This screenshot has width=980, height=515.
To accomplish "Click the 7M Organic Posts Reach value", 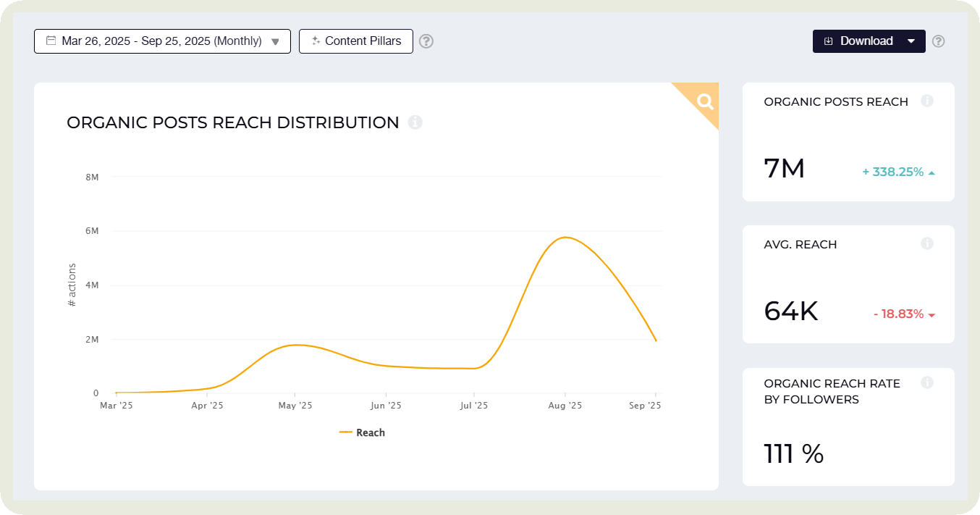I will click(784, 168).
